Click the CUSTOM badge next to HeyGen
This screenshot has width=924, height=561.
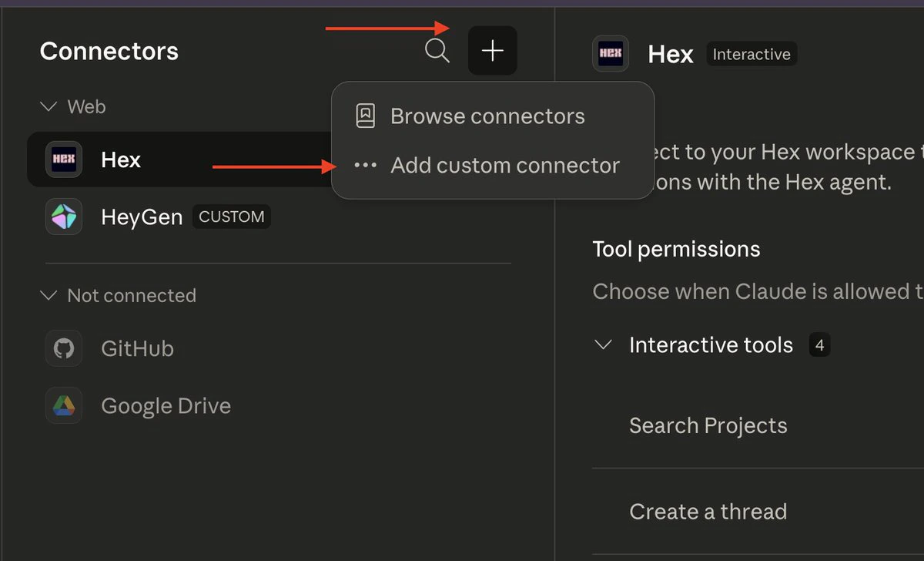coord(231,217)
